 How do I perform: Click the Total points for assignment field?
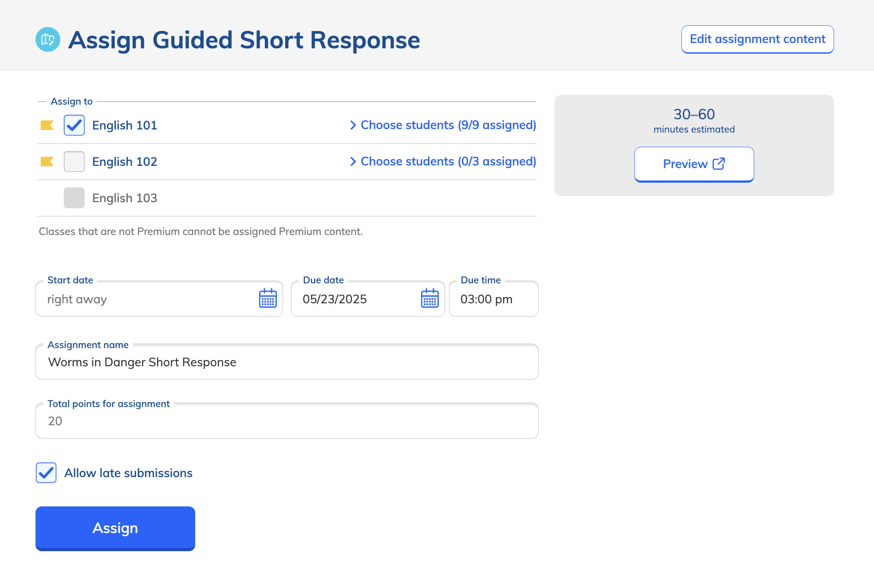[287, 421]
